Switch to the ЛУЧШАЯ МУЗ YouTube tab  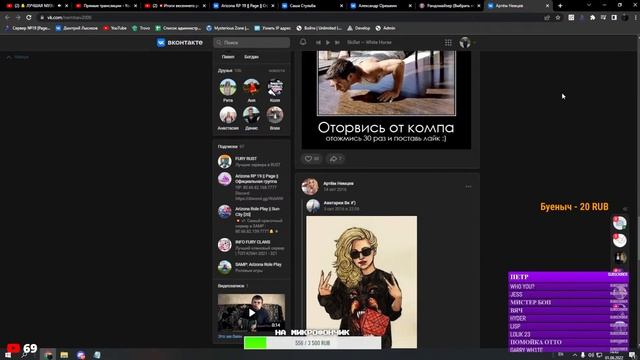point(38,6)
